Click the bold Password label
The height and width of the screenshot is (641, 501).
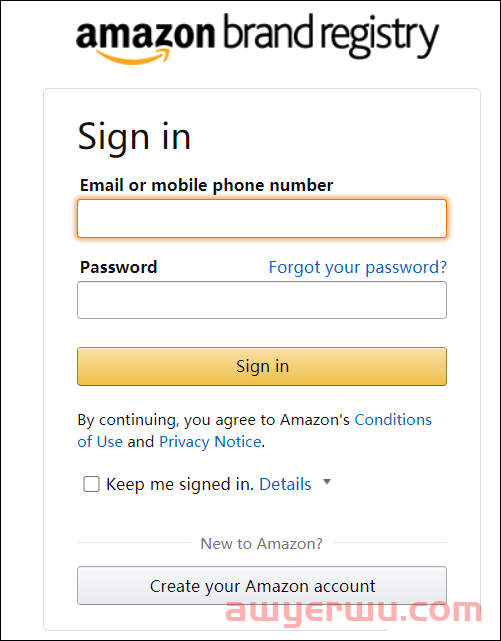(x=119, y=267)
